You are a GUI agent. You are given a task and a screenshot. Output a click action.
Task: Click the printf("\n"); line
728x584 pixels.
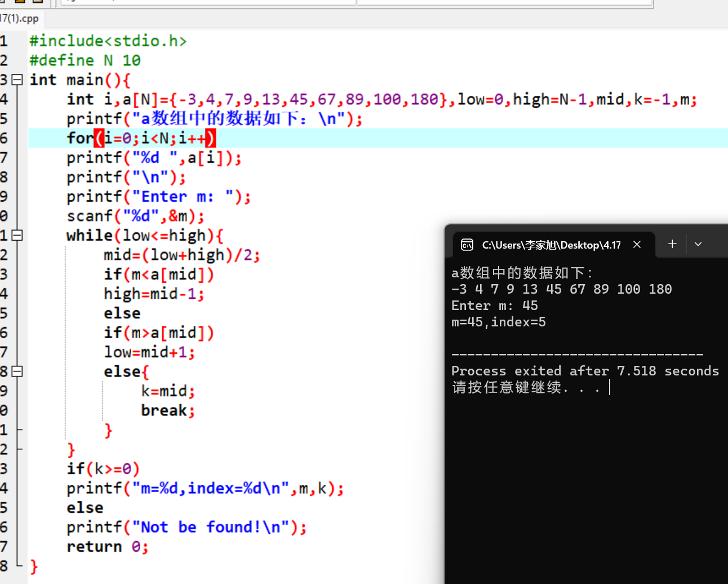(126, 177)
